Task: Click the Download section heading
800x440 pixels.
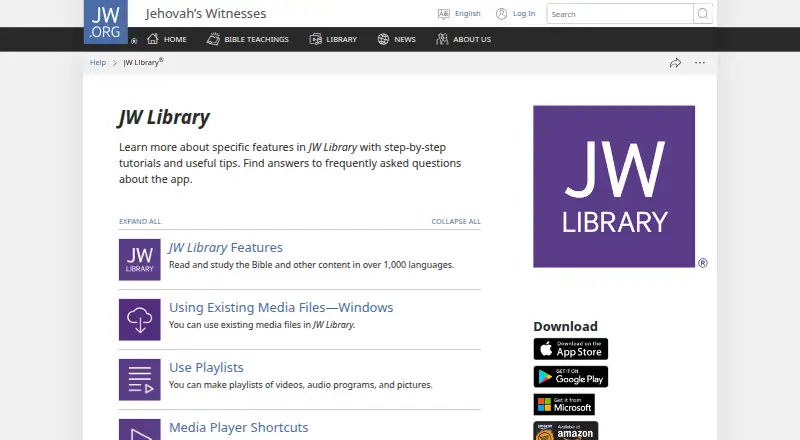Action: tap(565, 326)
